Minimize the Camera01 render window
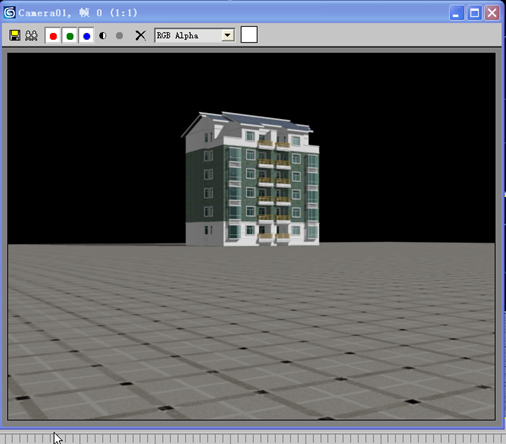The width and height of the screenshot is (506, 444). click(457, 13)
